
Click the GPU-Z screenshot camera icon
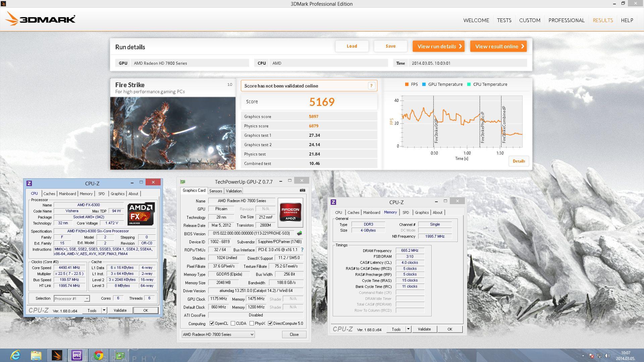pos(302,190)
